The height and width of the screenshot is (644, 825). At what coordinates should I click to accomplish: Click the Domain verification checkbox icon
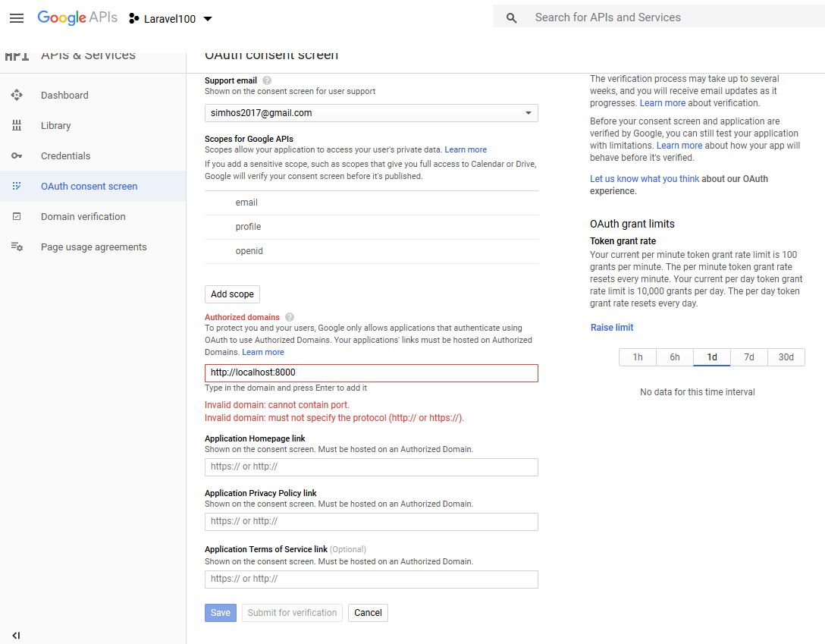click(17, 216)
